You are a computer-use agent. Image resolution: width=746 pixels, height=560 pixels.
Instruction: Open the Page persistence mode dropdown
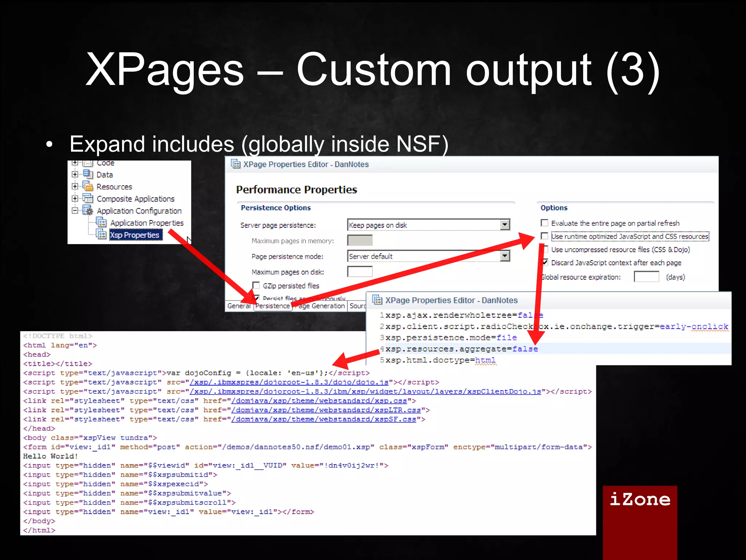point(504,256)
